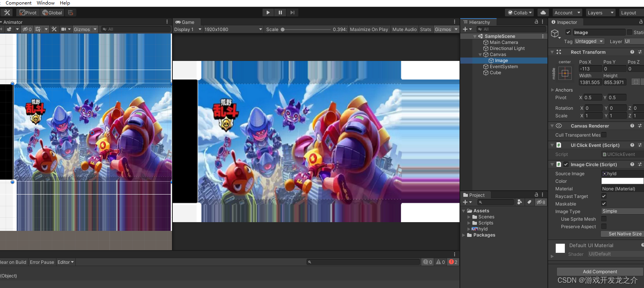The width and height of the screenshot is (644, 288).
Task: Click the Game view Gizmos button
Action: [442, 29]
